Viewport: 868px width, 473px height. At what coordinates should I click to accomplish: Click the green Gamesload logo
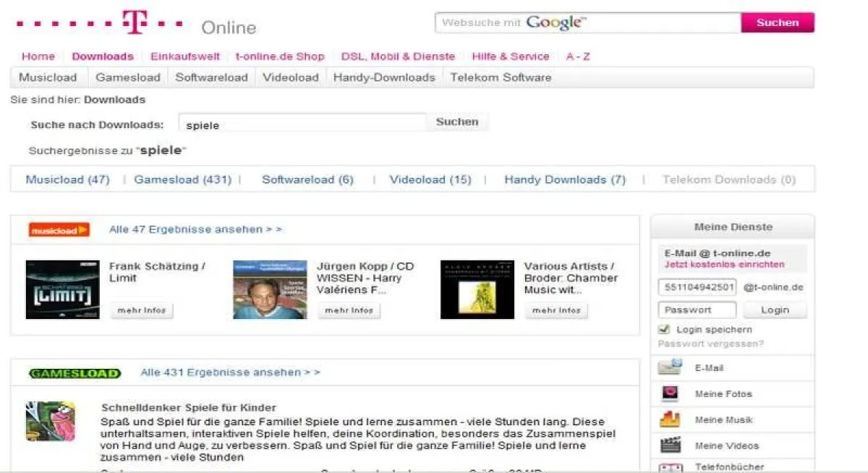click(75, 373)
